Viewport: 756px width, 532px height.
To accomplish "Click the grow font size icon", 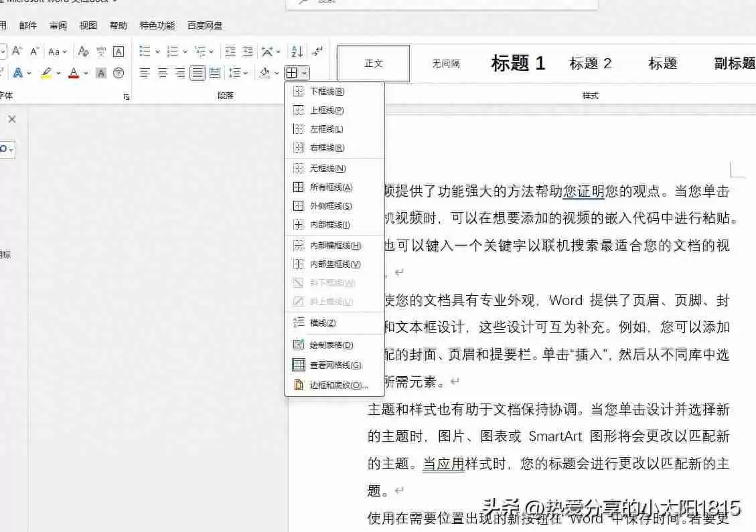I will coord(15,52).
